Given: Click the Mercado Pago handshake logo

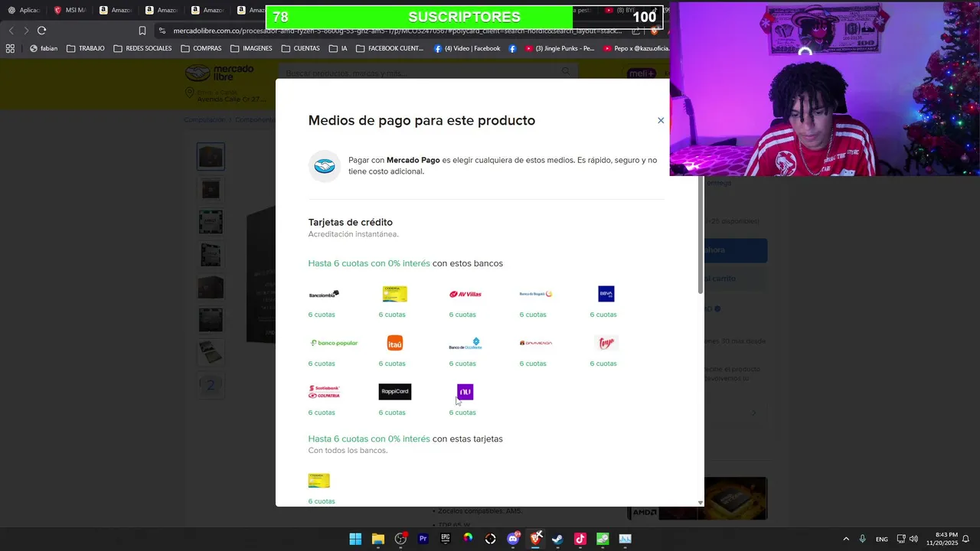Looking at the screenshot, I should pyautogui.click(x=325, y=166).
